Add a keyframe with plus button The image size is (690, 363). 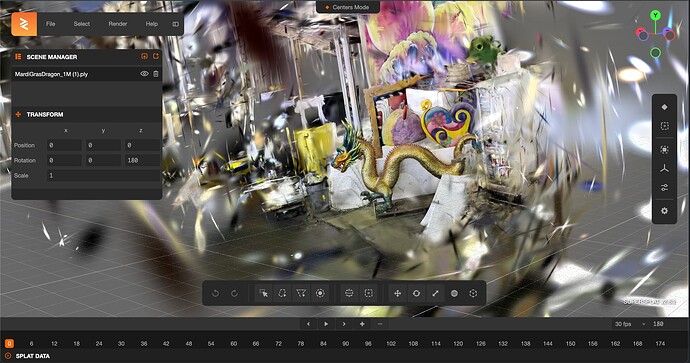coord(362,324)
